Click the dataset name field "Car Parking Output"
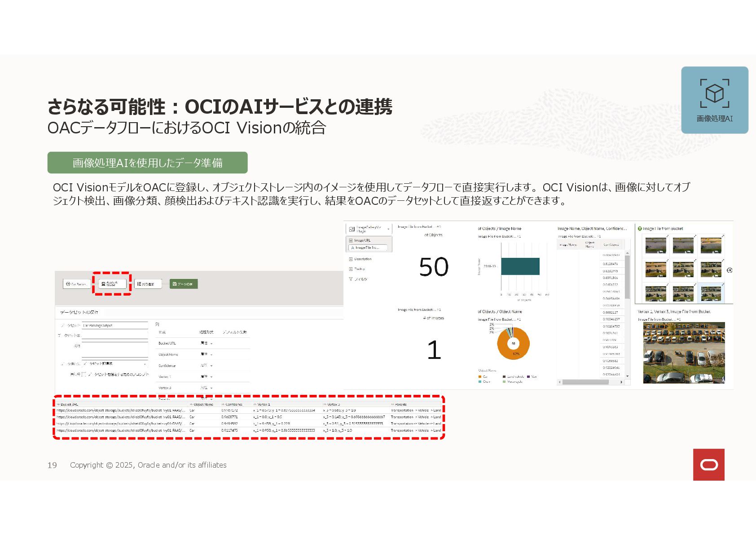This screenshot has width=756, height=535. pos(115,325)
